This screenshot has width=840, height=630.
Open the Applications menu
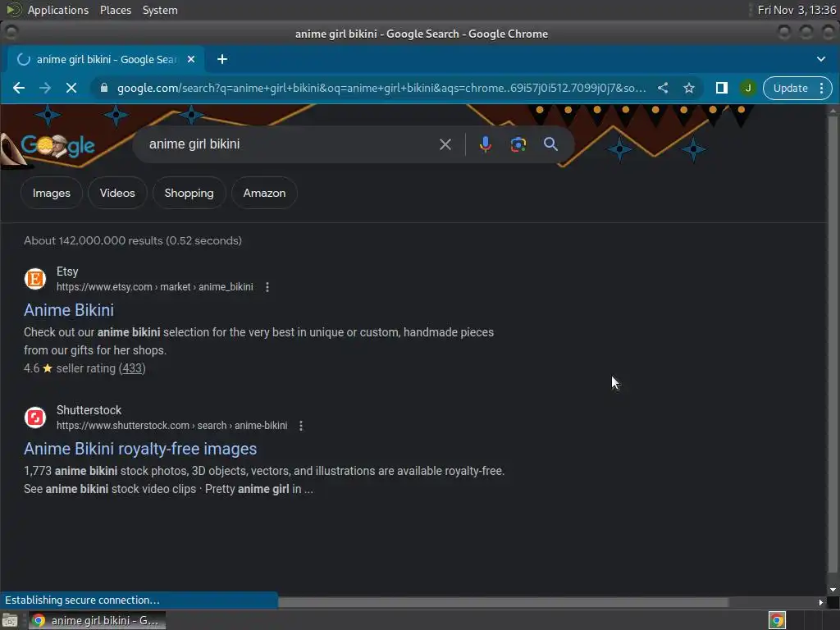pyautogui.click(x=58, y=10)
